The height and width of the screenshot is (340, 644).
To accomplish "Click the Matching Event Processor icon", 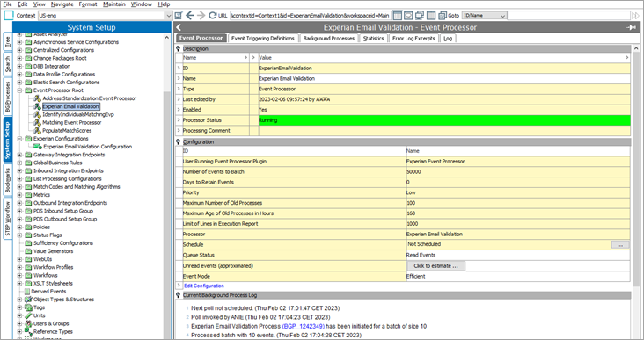I will tap(37, 123).
